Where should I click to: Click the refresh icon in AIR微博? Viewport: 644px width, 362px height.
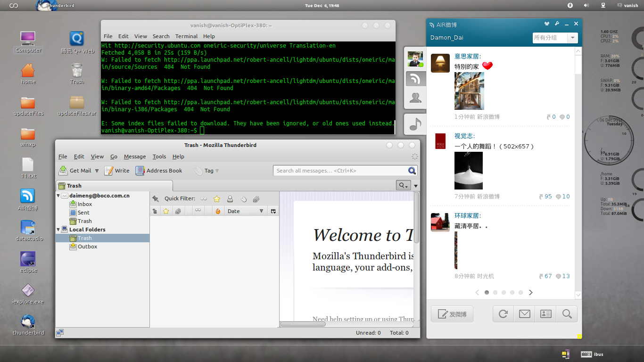[x=503, y=314]
